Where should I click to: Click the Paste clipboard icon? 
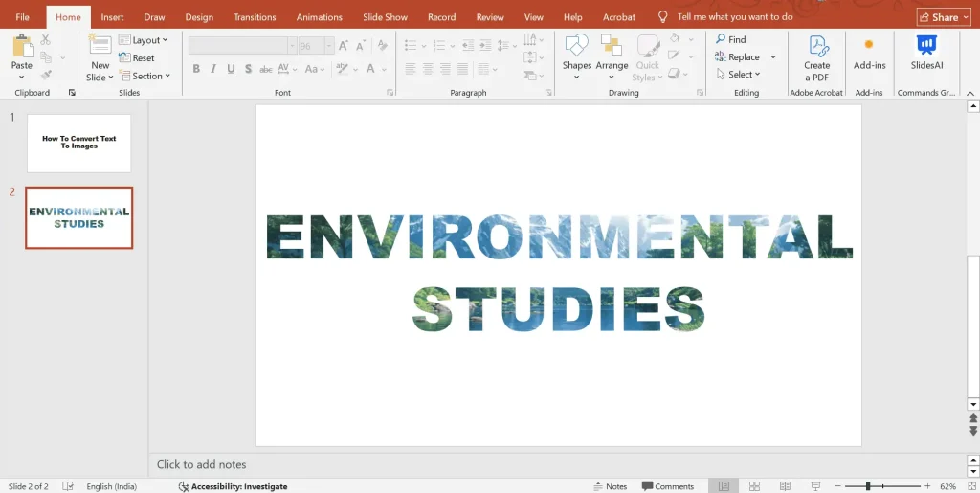[23, 46]
